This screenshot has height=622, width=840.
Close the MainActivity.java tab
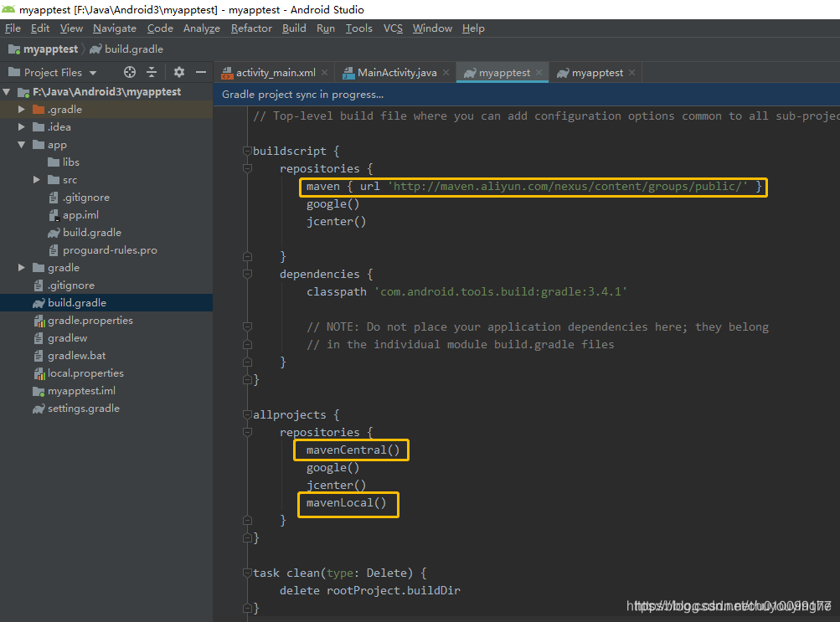446,73
